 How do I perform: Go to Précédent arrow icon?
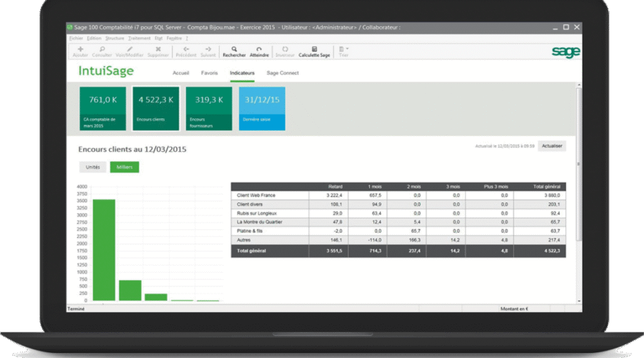click(186, 49)
